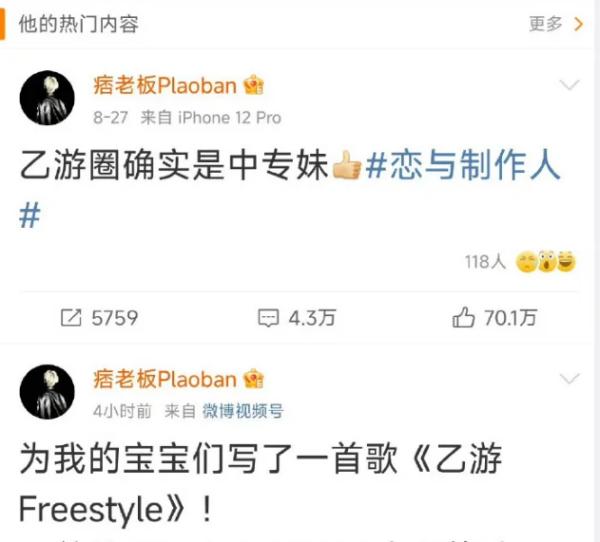Select the 他的热门内容 section header
This screenshot has height=542, width=600.
coord(78,24)
